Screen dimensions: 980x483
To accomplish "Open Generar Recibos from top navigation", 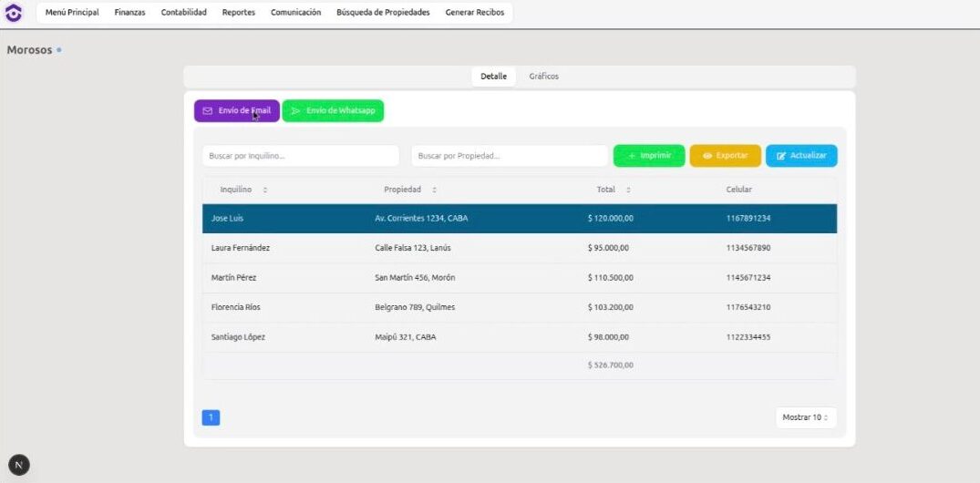I will [x=474, y=13].
